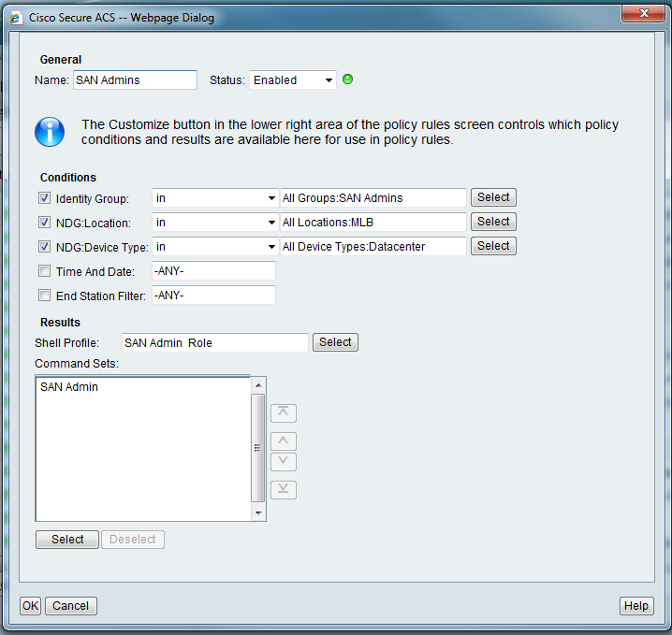Click the Deselect button
672x635 pixels.
(x=133, y=540)
